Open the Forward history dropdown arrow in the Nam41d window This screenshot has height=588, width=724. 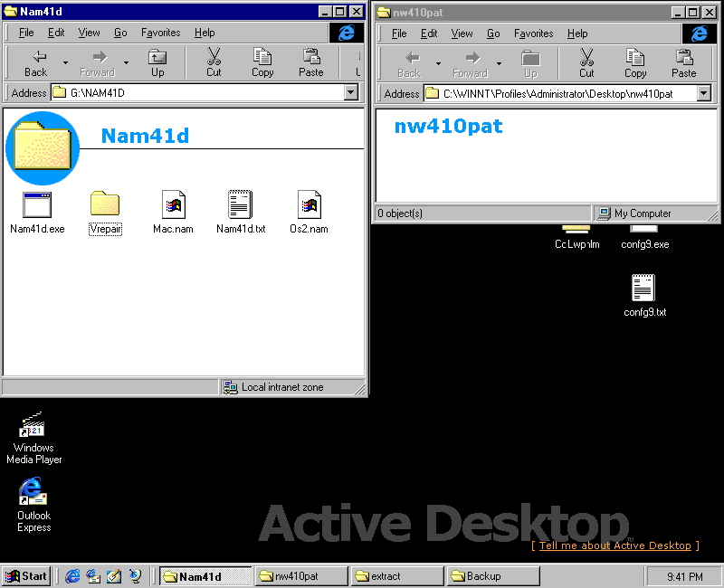click(126, 63)
